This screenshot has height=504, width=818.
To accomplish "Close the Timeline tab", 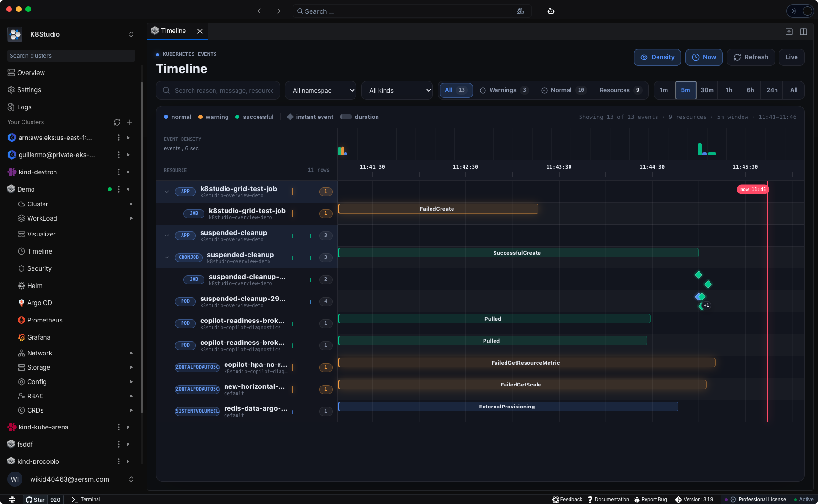I will click(200, 31).
